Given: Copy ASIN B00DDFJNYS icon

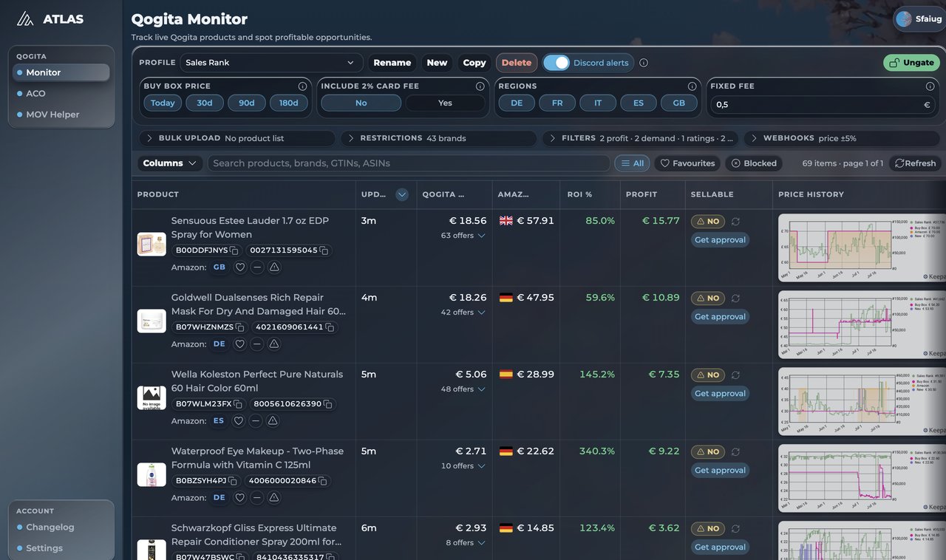Looking at the screenshot, I should click(234, 250).
